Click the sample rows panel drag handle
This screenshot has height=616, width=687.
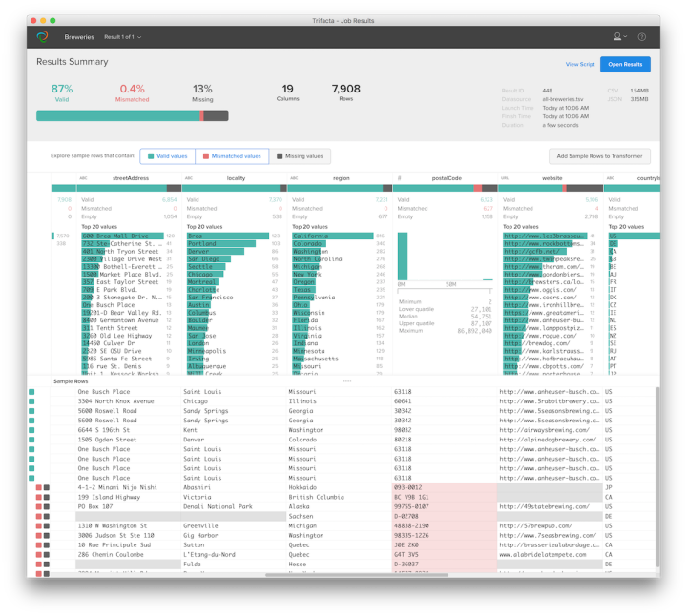point(347,381)
